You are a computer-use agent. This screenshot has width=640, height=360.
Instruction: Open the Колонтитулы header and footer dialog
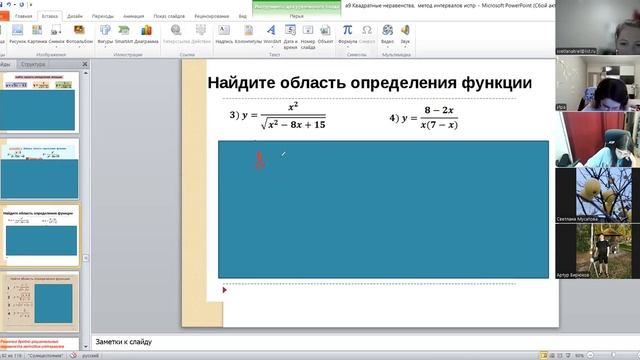point(248,34)
